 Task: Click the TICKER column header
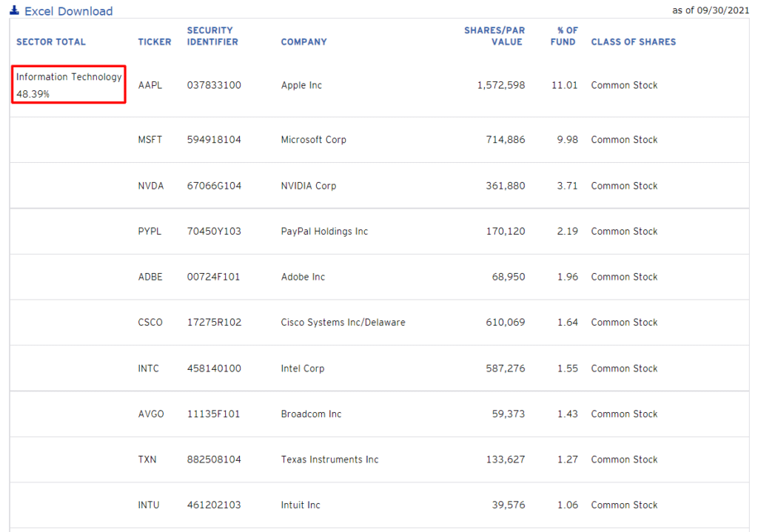pyautogui.click(x=155, y=42)
